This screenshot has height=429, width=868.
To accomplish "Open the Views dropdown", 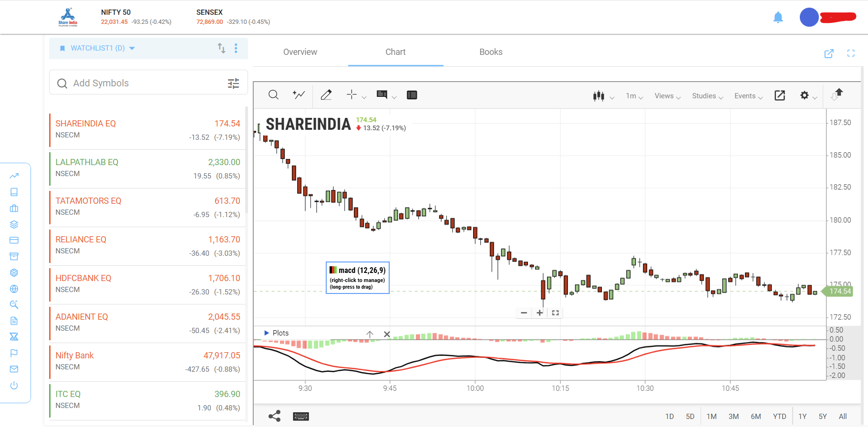I will click(x=667, y=96).
